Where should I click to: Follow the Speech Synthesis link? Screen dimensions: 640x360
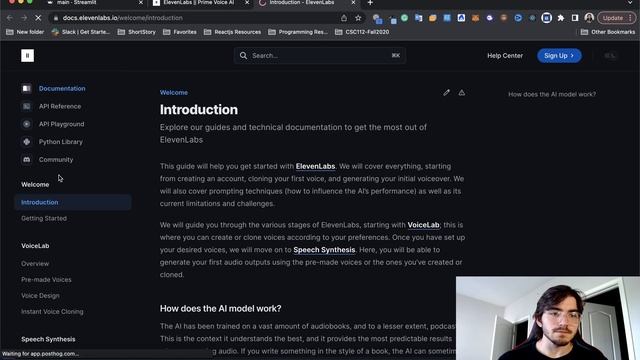click(324, 250)
